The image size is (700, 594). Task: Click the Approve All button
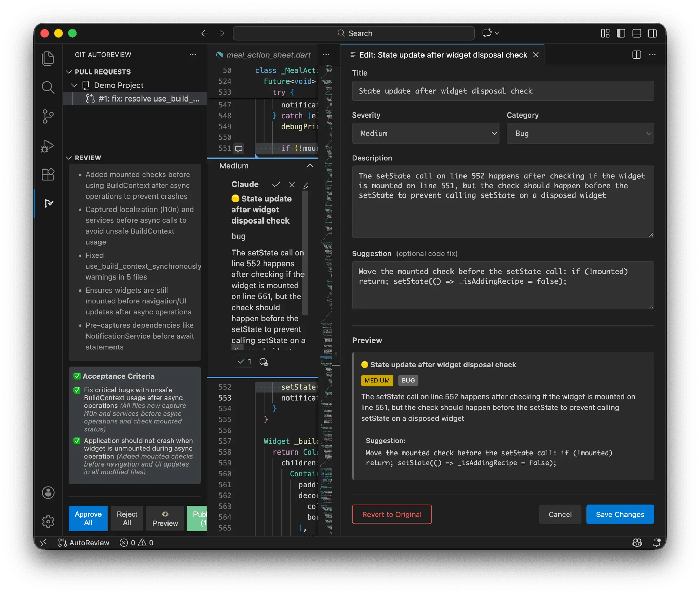[88, 518]
